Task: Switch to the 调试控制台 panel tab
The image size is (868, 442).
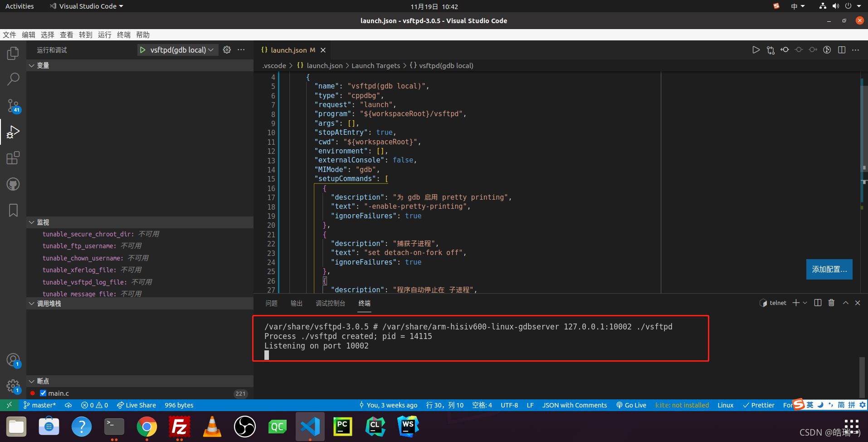Action: [331, 303]
